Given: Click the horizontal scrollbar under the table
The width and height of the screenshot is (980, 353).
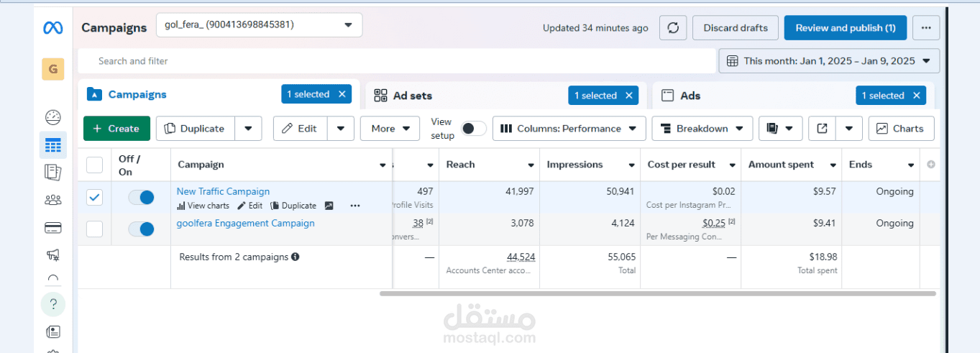Looking at the screenshot, I should click(658, 293).
